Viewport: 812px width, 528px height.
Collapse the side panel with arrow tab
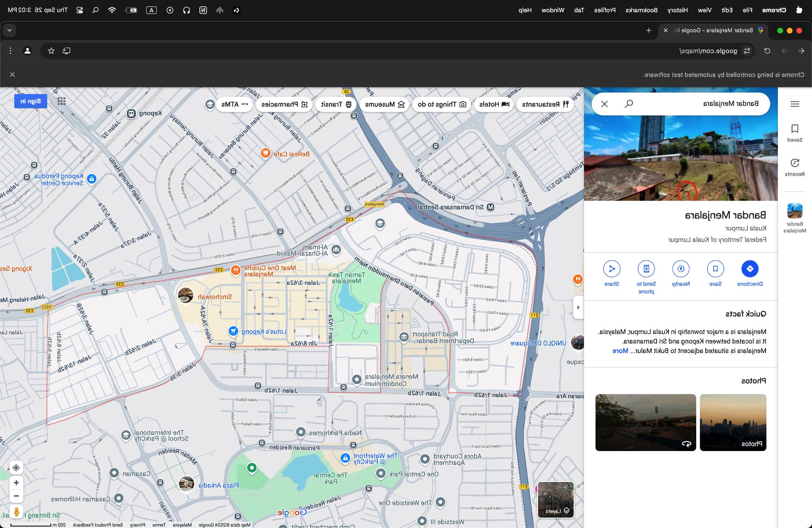[x=578, y=307]
